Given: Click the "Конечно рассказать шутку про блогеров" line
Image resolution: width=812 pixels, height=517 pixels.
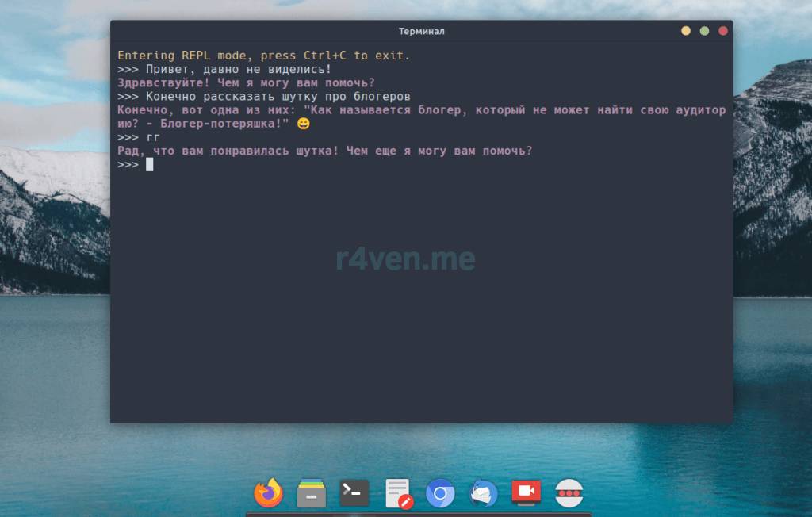Looking at the screenshot, I should pos(278,96).
